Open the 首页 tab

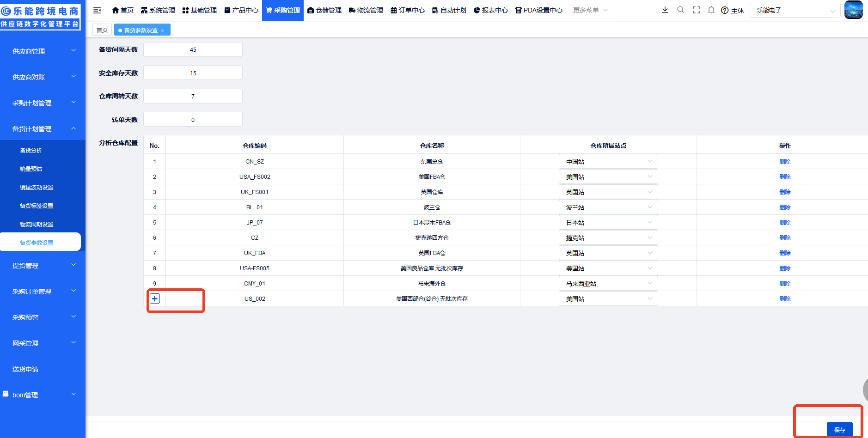pos(102,29)
